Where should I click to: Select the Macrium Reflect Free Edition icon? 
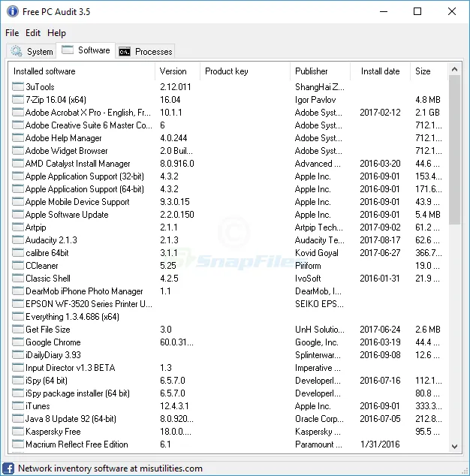18,444
